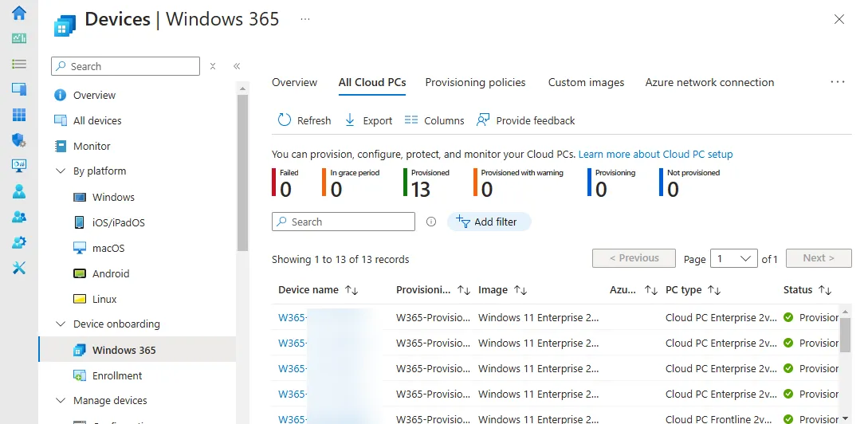Click the info icon beside search box
The image size is (868, 424).
click(x=431, y=222)
